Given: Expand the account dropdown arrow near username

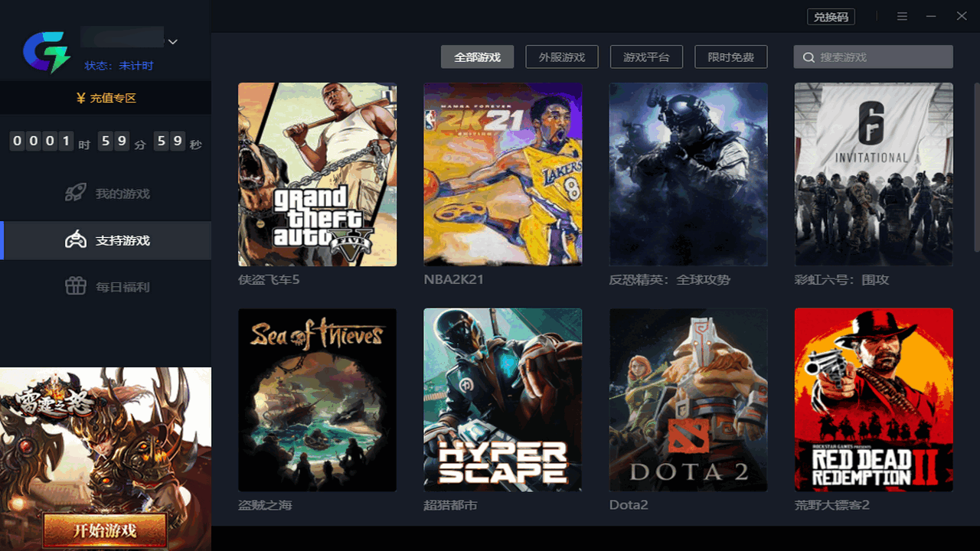Looking at the screenshot, I should coord(173,41).
